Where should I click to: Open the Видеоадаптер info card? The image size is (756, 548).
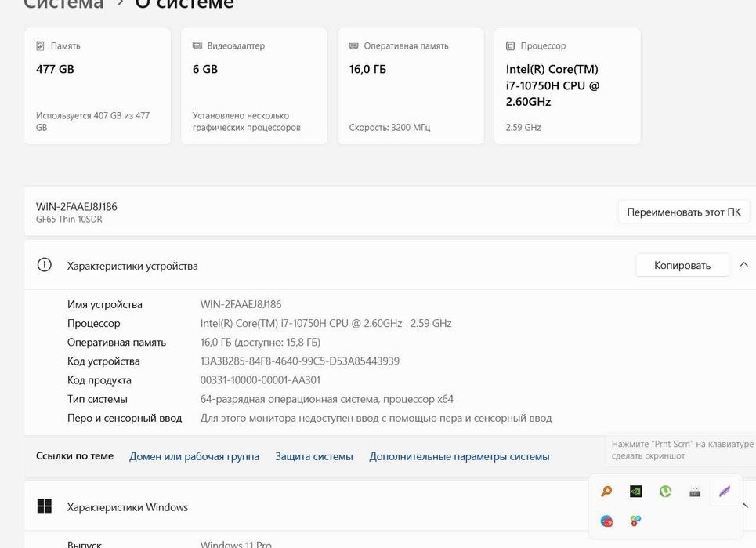click(254, 86)
